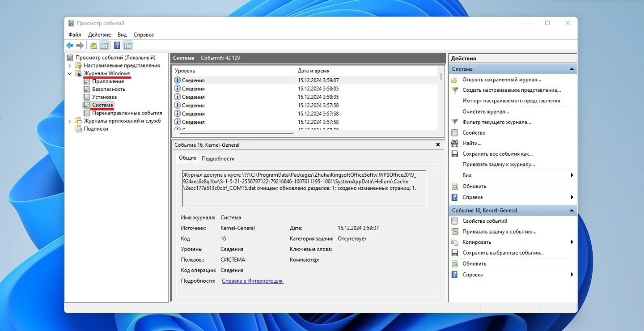The image size is (644, 331).
Task: Switch to the Подробности tab
Action: [218, 158]
